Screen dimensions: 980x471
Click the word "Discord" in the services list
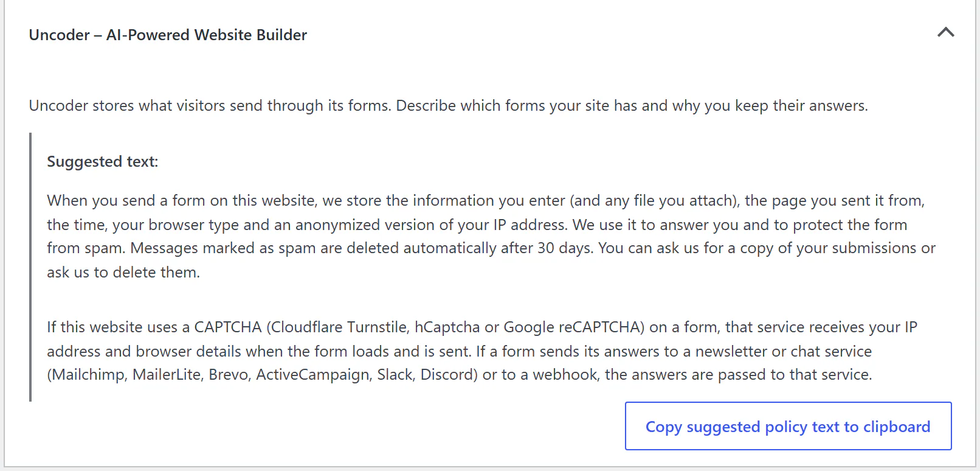click(446, 375)
